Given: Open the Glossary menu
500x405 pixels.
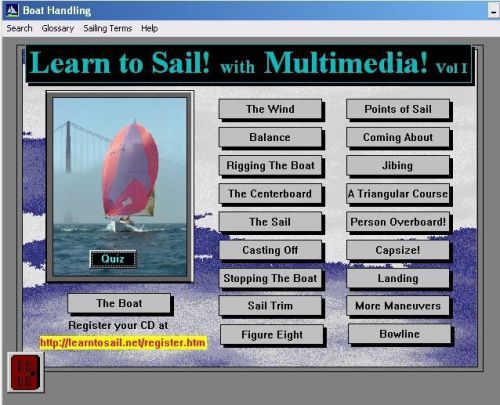Looking at the screenshot, I should coord(58,28).
